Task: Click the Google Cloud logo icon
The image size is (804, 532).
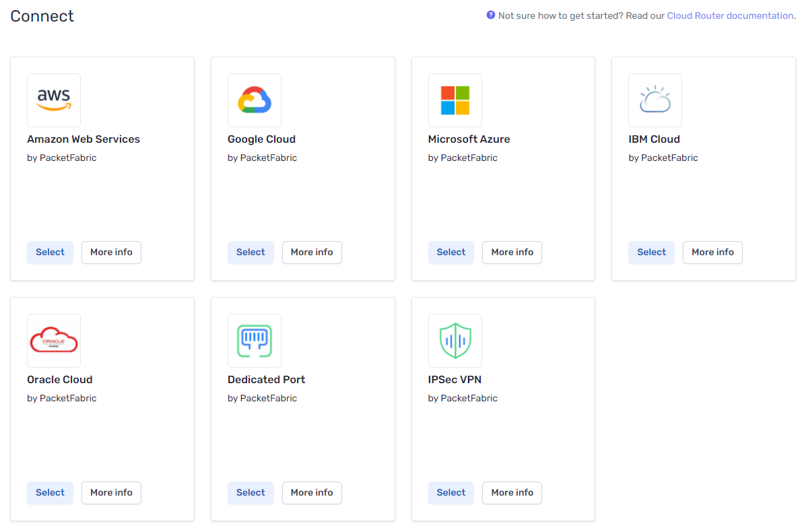Action: [x=255, y=100]
